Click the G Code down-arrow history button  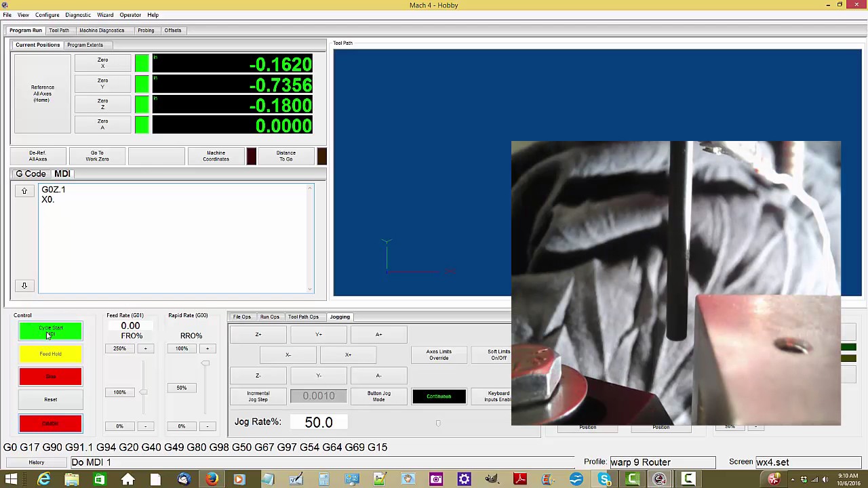(x=24, y=285)
